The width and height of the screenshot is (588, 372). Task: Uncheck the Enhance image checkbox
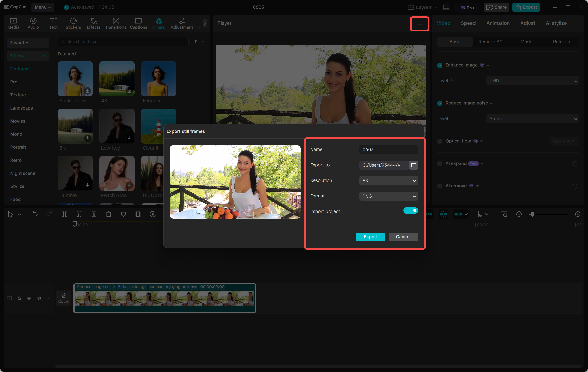(440, 65)
